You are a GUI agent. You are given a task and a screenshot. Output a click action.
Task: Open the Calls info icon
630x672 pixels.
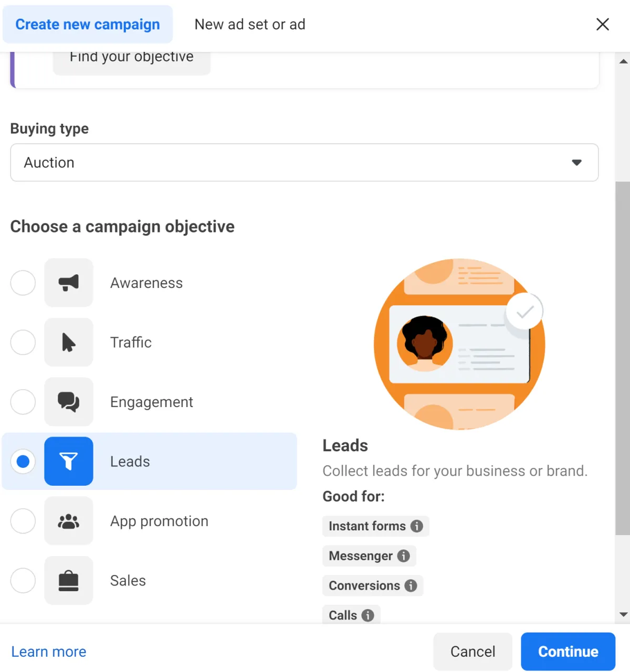pos(368,615)
